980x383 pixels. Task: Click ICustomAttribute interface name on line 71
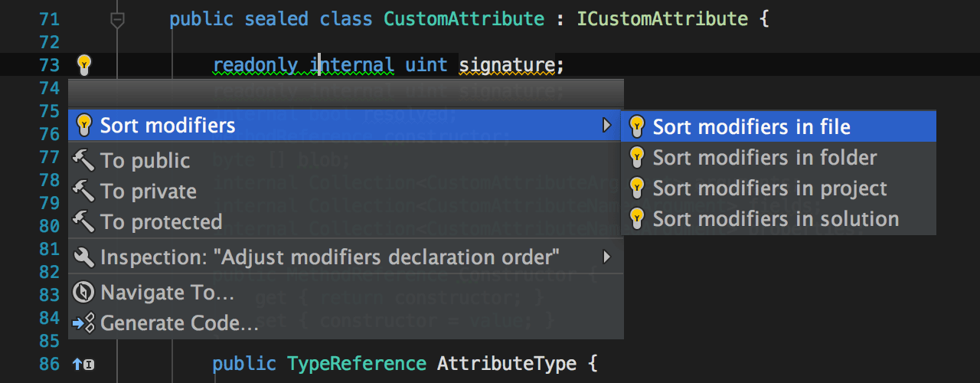[x=662, y=19]
